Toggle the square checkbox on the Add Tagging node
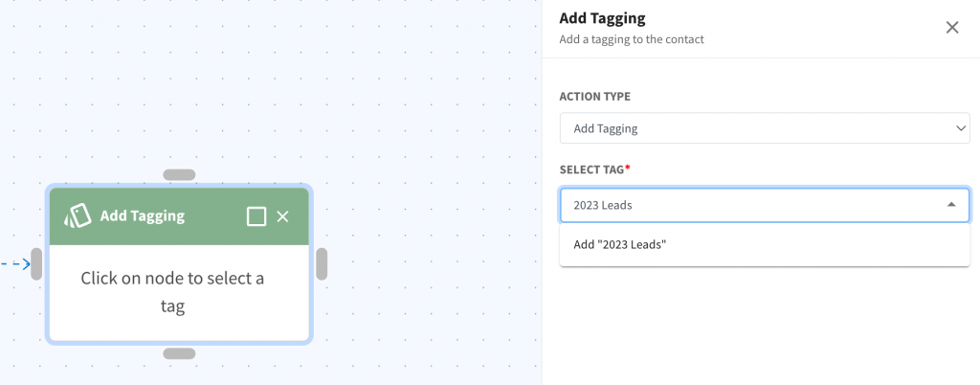 point(256,216)
